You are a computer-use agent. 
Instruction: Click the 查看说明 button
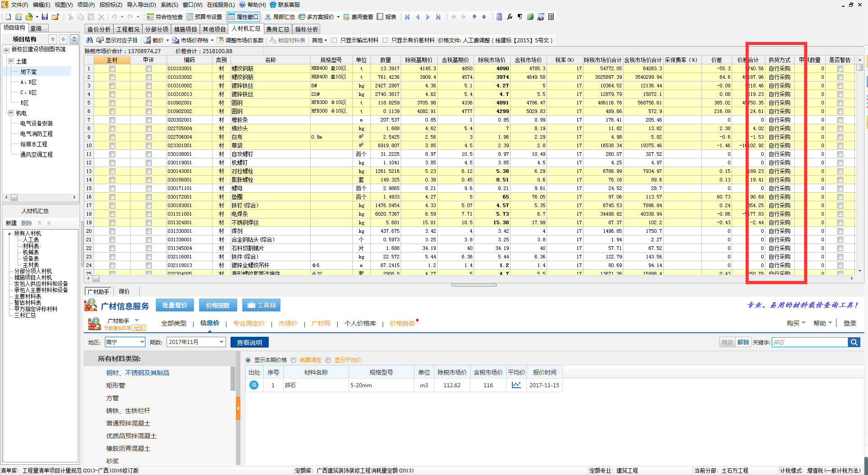tap(249, 342)
